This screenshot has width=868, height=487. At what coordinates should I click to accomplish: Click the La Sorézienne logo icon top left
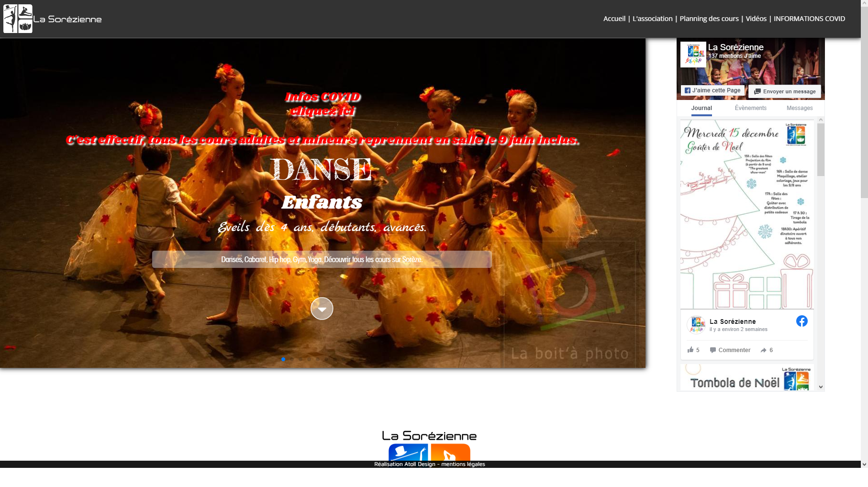pyautogui.click(x=17, y=18)
